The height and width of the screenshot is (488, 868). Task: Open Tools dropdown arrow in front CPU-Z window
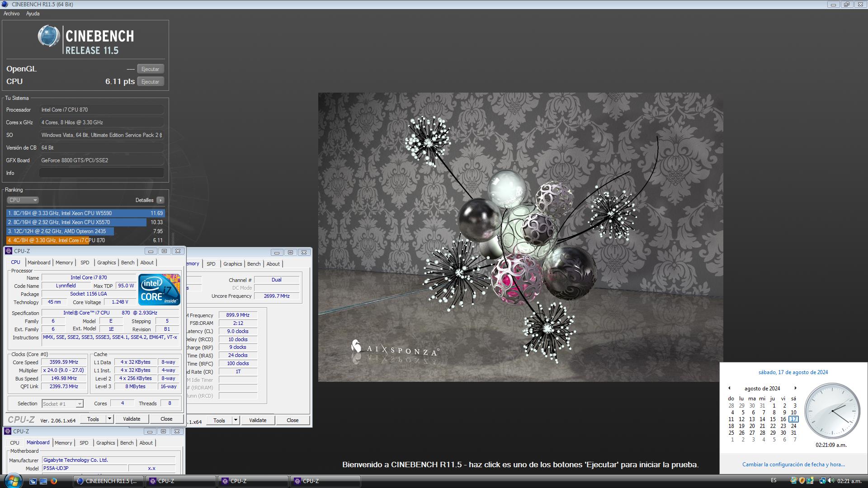(x=109, y=419)
